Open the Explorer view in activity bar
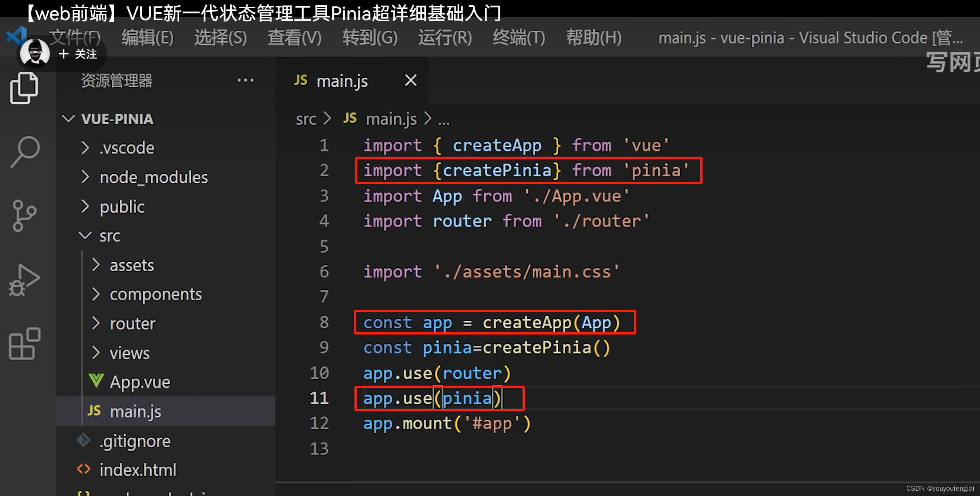The width and height of the screenshot is (980, 496). (24, 88)
